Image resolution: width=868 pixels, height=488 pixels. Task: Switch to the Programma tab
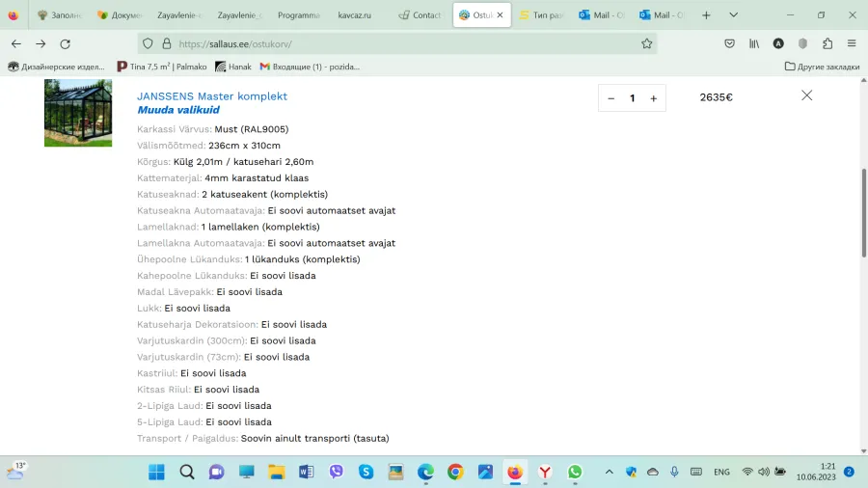(x=299, y=14)
